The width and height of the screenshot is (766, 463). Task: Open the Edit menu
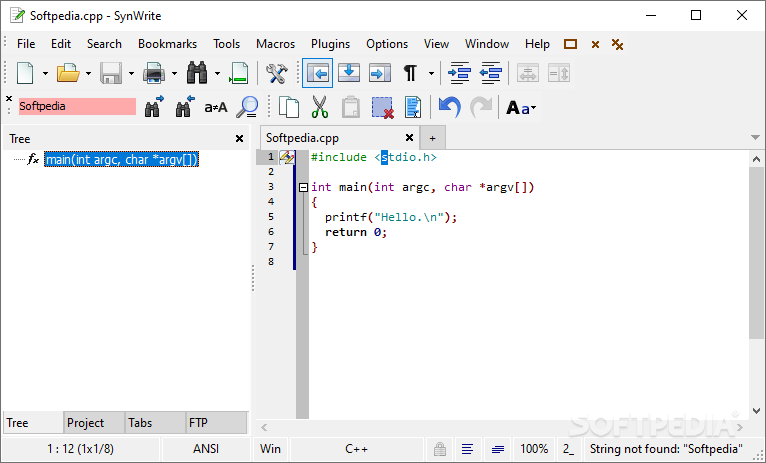tap(61, 44)
